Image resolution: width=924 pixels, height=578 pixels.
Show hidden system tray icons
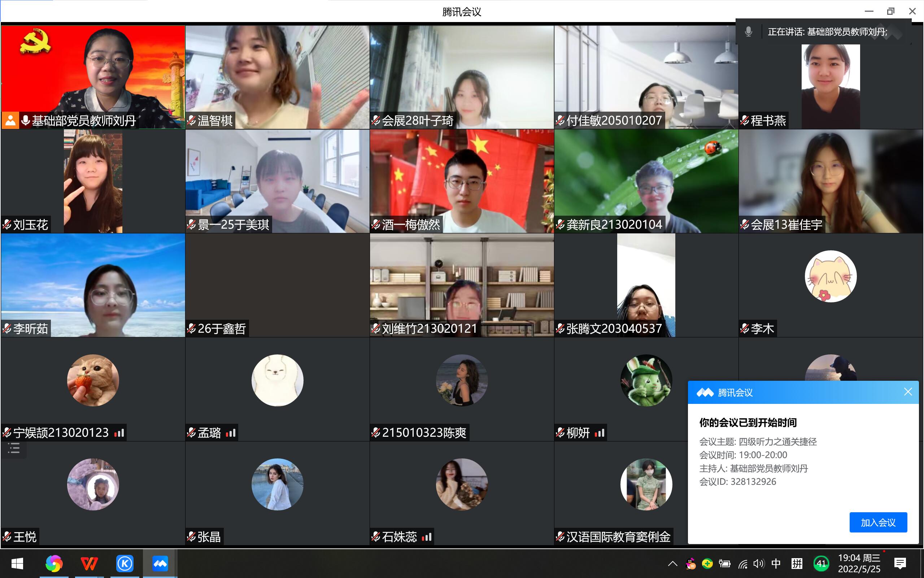673,564
